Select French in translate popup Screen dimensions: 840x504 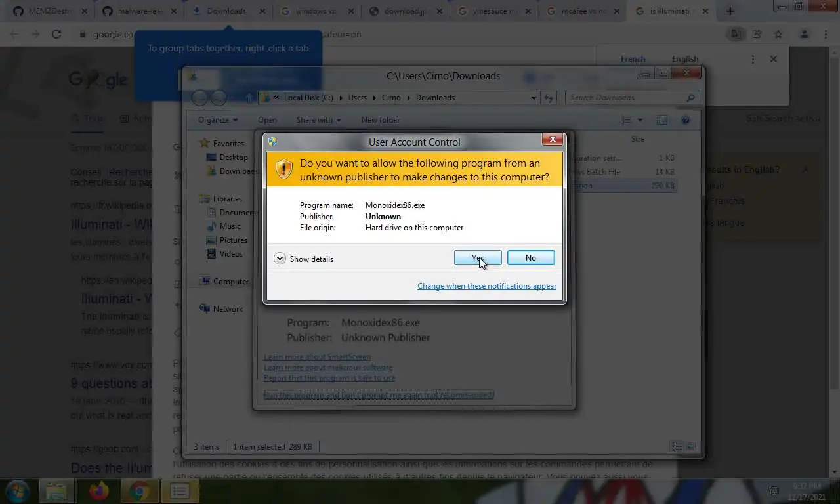point(633,59)
